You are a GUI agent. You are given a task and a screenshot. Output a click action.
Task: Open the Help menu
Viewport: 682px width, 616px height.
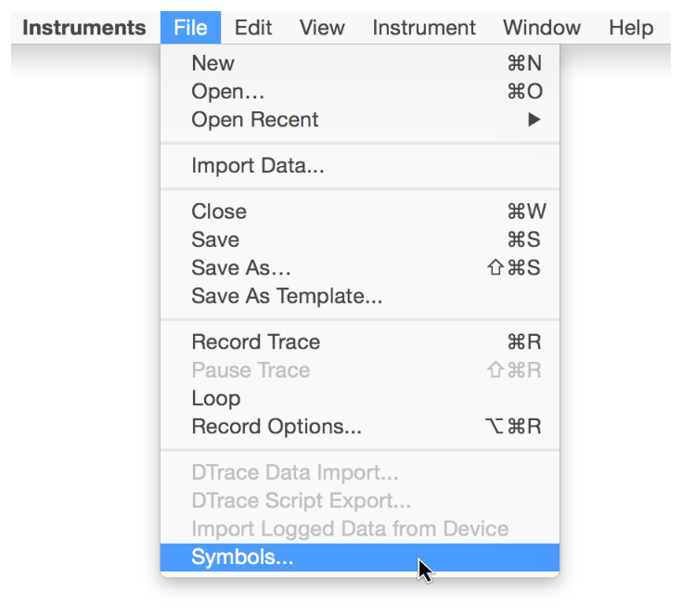click(631, 28)
